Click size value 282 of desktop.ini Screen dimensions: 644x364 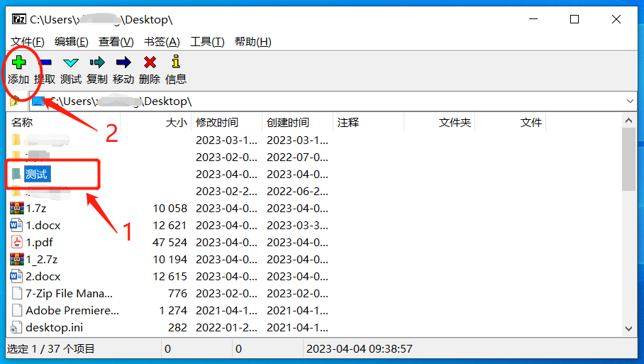click(x=177, y=327)
